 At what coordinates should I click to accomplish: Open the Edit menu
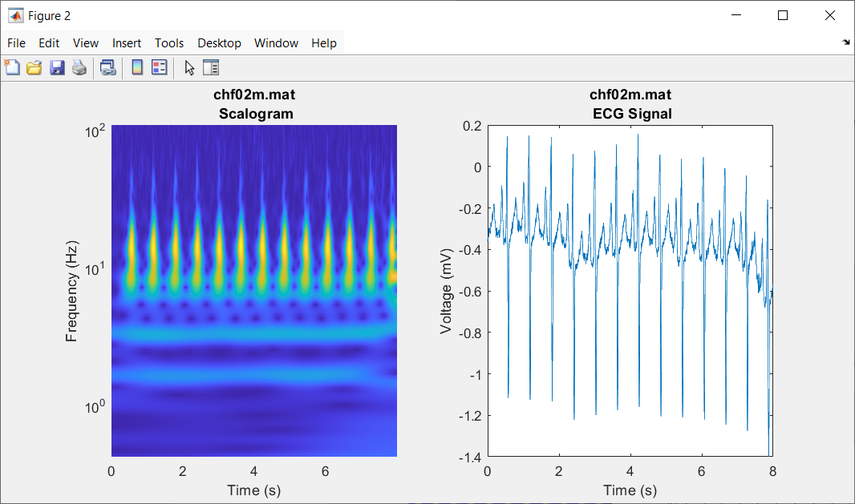pyautogui.click(x=49, y=43)
